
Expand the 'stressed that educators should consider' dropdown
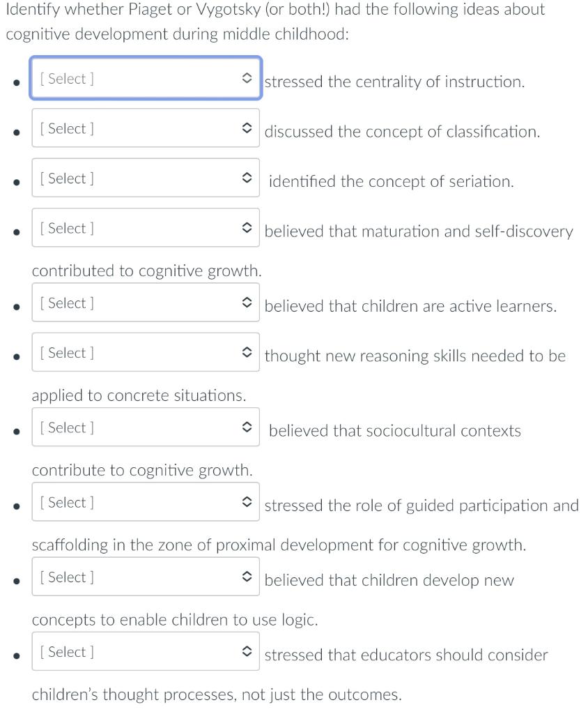pyautogui.click(x=145, y=652)
